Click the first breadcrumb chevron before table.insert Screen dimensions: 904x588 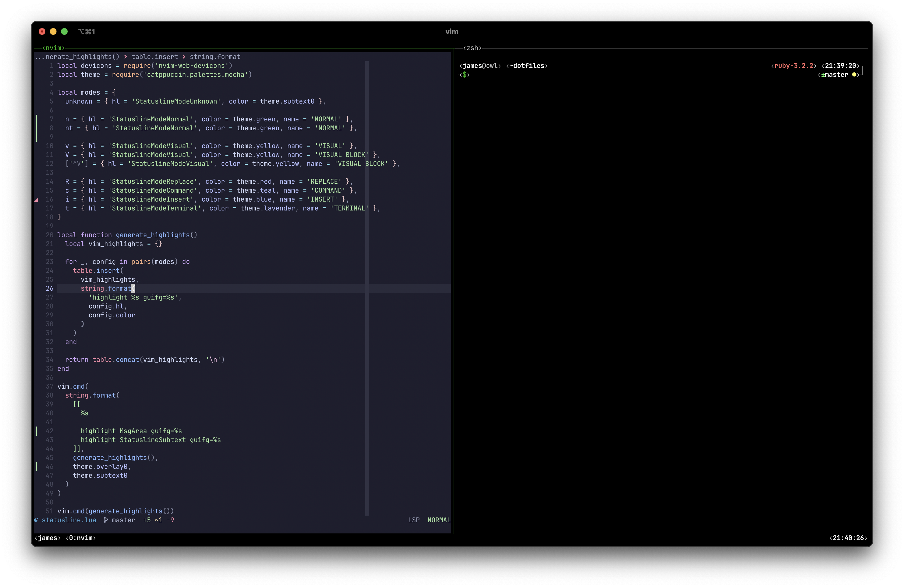(125, 57)
